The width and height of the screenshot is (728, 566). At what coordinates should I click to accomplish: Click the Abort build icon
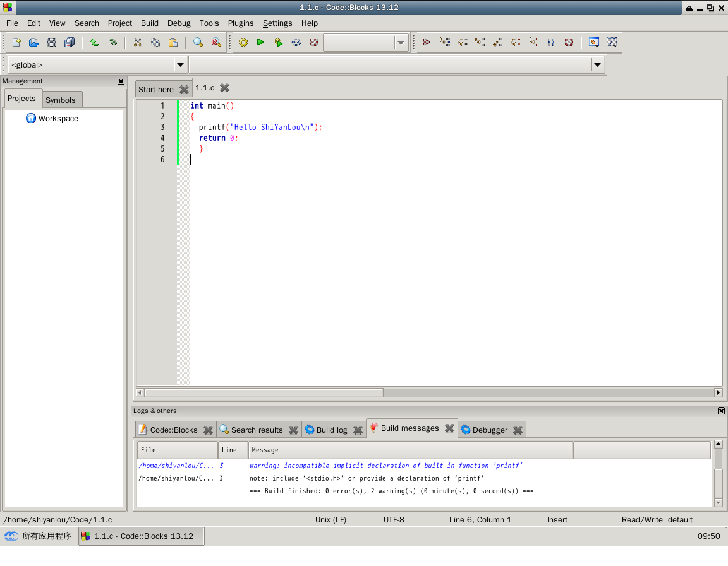(314, 42)
